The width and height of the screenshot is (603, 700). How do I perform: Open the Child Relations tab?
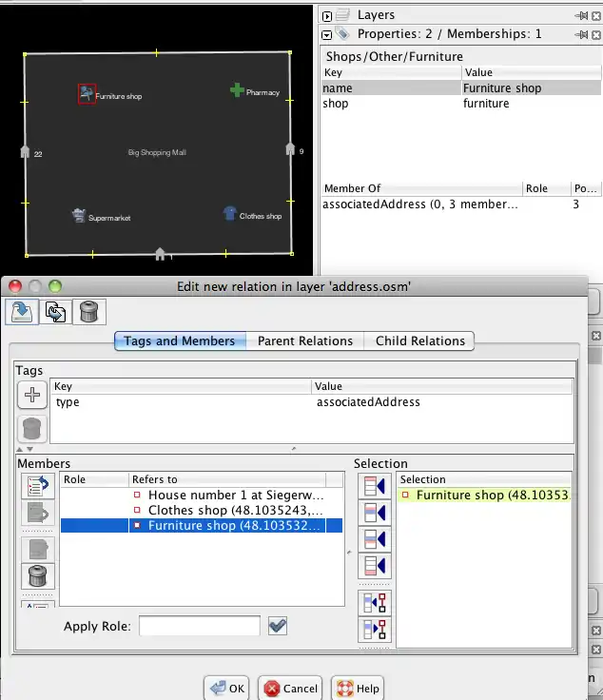pyautogui.click(x=420, y=340)
